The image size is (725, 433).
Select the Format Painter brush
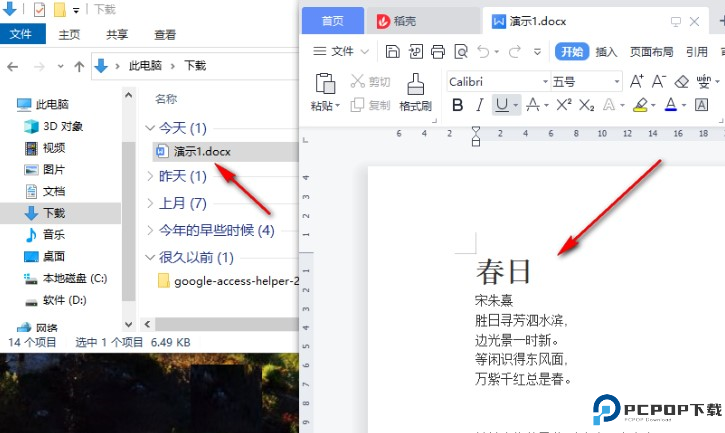click(x=415, y=85)
